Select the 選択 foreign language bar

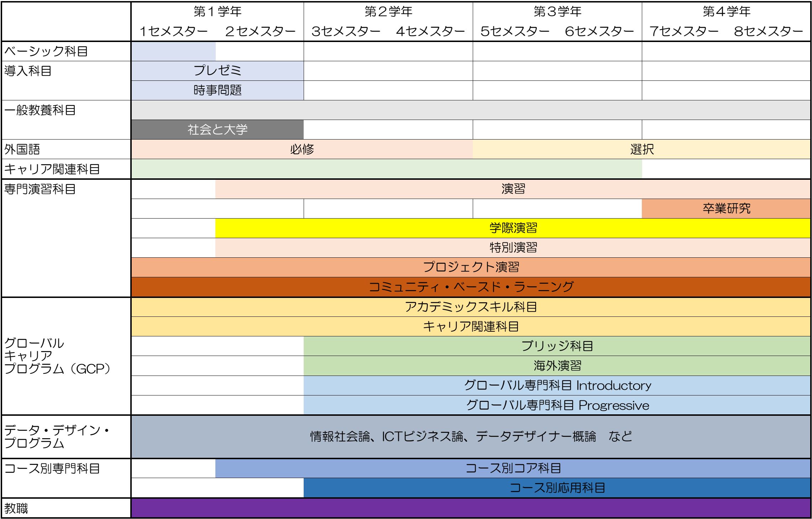[641, 149]
